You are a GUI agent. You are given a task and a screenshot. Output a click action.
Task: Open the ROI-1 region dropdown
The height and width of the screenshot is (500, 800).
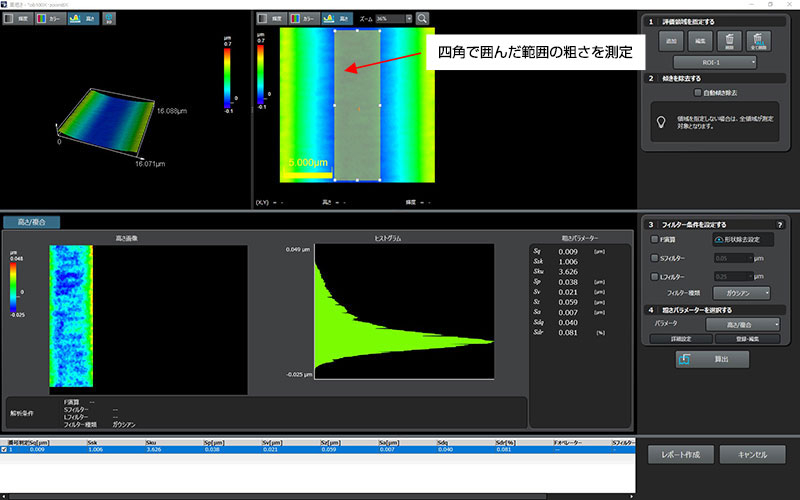714,62
